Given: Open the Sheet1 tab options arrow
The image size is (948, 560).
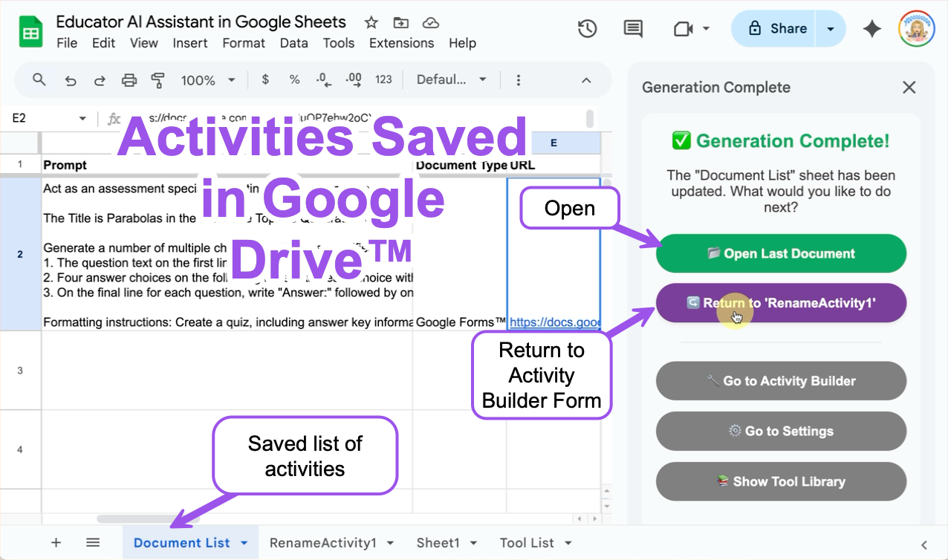Looking at the screenshot, I should tap(473, 543).
